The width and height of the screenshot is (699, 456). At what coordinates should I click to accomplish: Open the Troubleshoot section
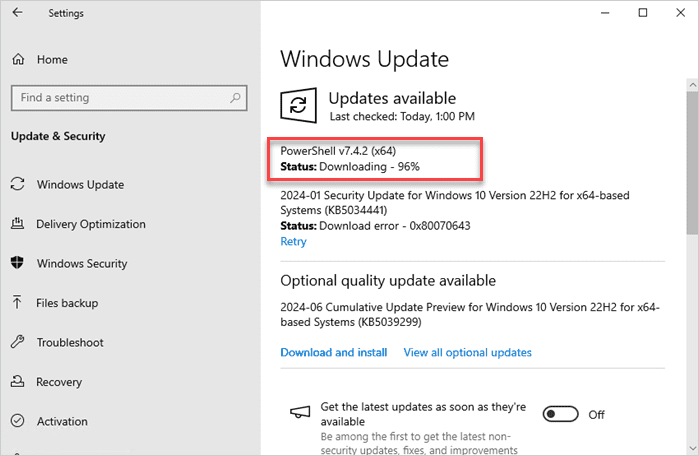click(x=70, y=342)
